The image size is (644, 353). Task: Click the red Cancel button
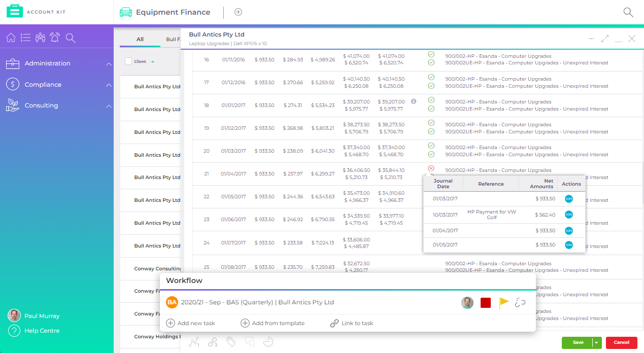[x=621, y=342]
